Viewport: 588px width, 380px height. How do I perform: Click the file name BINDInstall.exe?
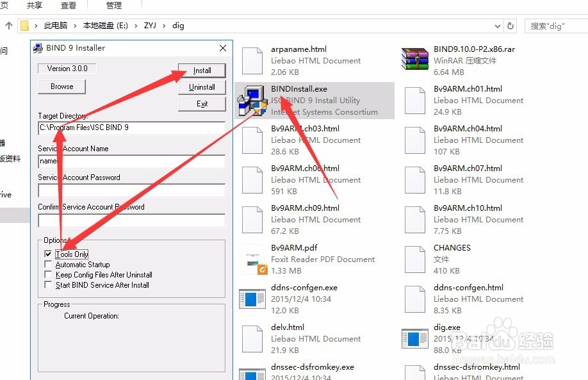pos(299,89)
